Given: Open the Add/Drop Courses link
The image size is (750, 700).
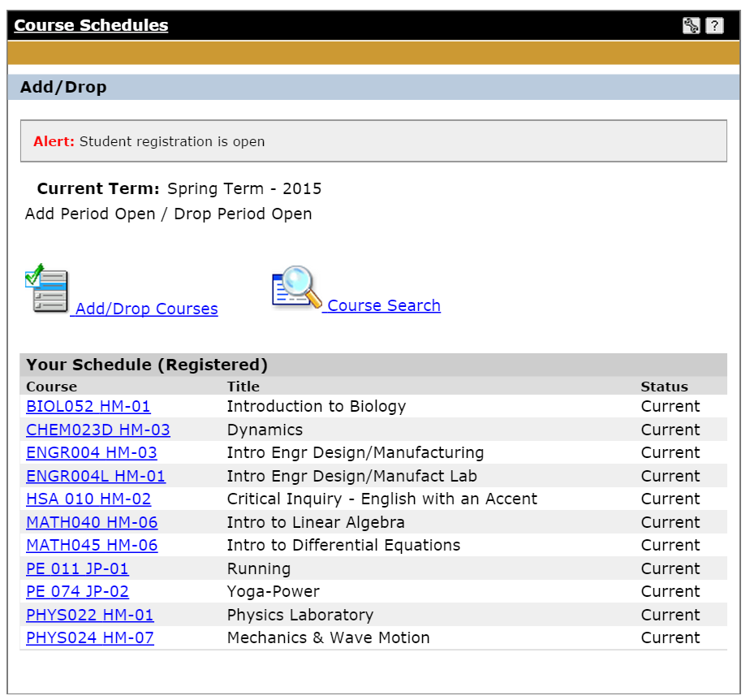Looking at the screenshot, I should click(x=146, y=309).
